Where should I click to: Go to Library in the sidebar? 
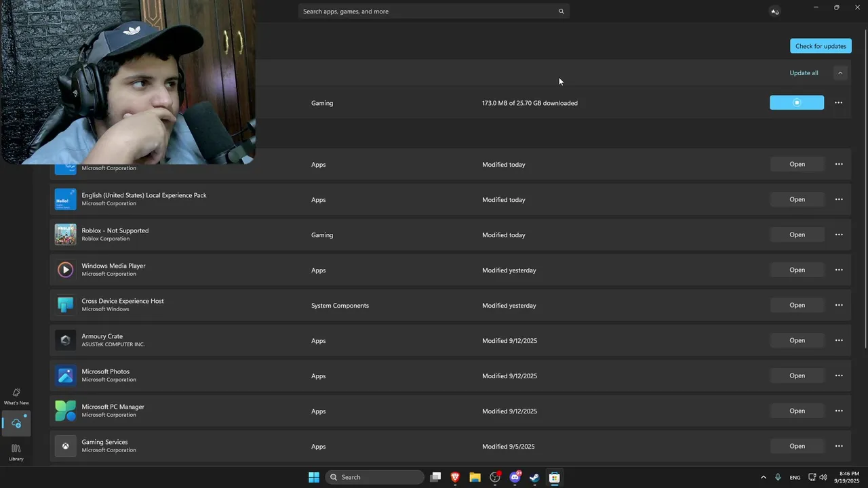[16, 453]
